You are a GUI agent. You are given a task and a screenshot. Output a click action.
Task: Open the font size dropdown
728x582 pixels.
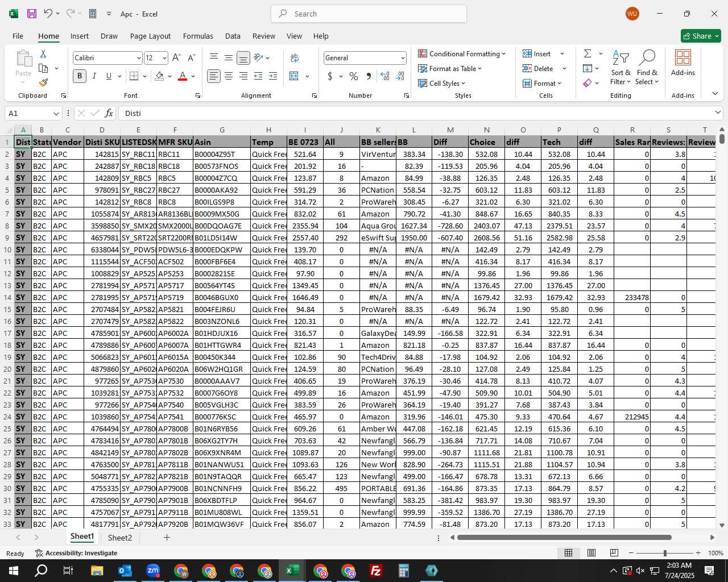pyautogui.click(x=164, y=58)
